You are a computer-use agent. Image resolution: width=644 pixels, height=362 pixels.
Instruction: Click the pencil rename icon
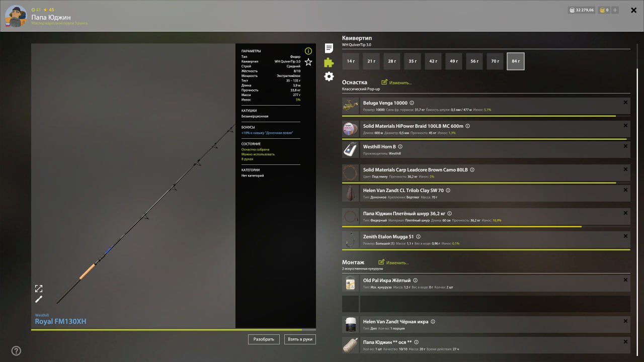[x=39, y=299]
